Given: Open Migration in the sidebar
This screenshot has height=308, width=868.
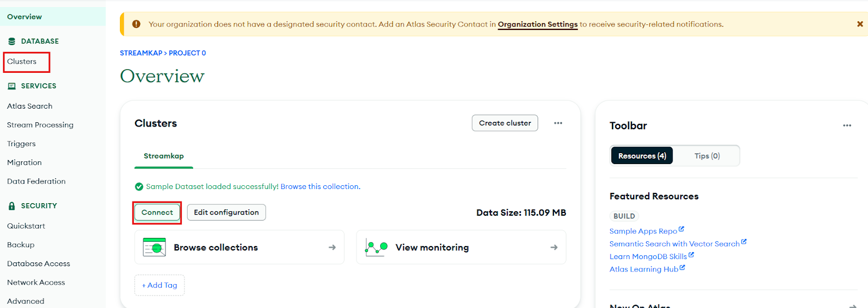Looking at the screenshot, I should point(24,162).
